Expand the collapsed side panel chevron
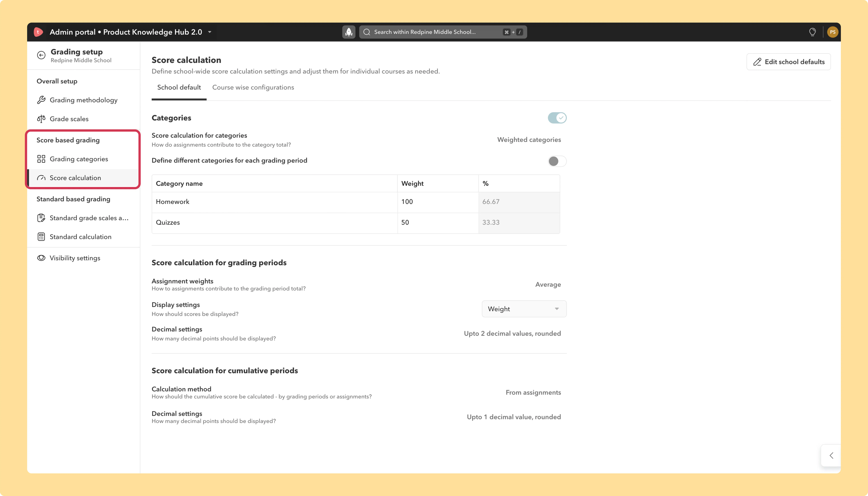Viewport: 868px width, 496px height. pos(831,455)
